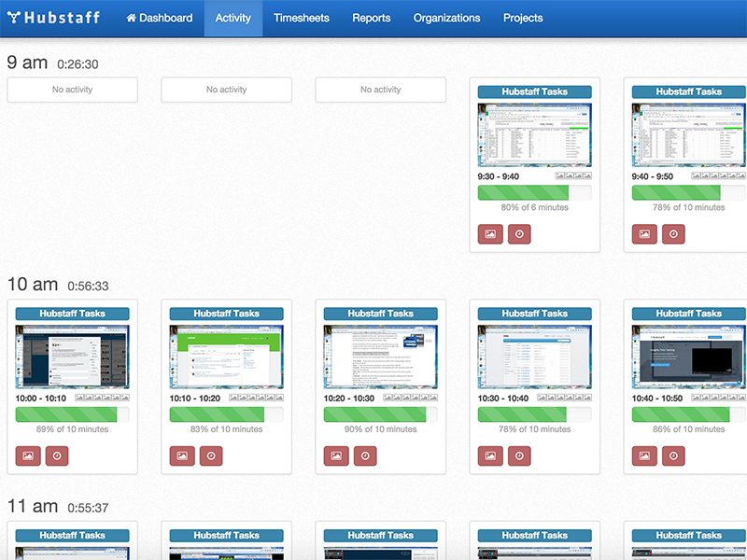Click the mini screenshot icons beside 9:30 - 9:40
This screenshot has width=747, height=560.
click(573, 176)
